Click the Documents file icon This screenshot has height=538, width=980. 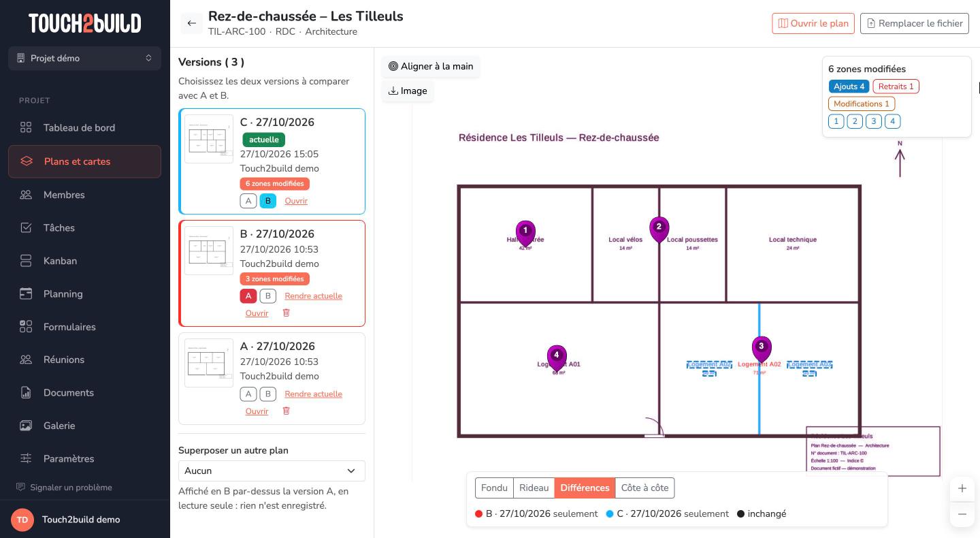26,392
